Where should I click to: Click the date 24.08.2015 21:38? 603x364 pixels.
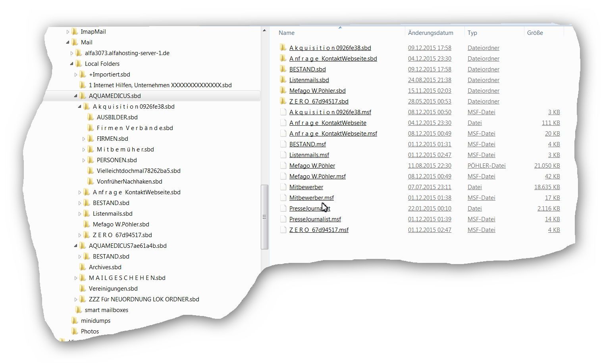click(x=430, y=80)
